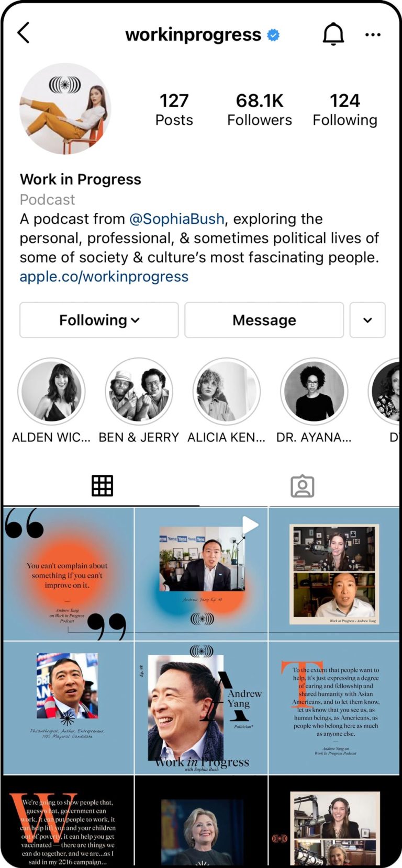This screenshot has height=868, width=402.
Task: Tap the Message button
Action: (264, 320)
